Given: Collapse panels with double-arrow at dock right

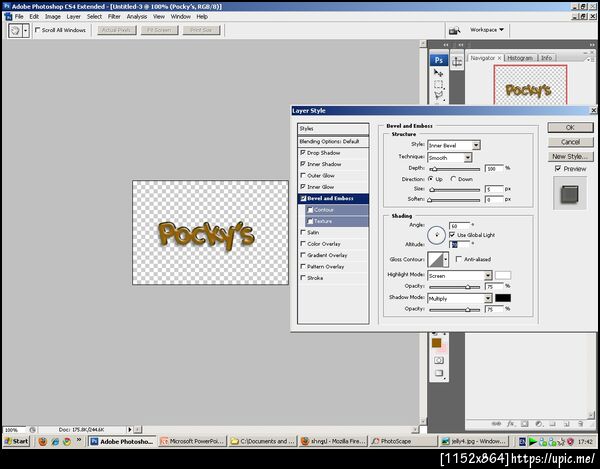Looking at the screenshot, I should click(592, 45).
